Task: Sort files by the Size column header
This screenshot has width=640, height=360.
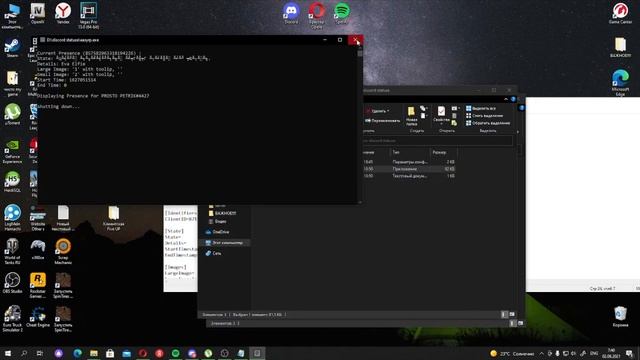Action: tap(443, 152)
